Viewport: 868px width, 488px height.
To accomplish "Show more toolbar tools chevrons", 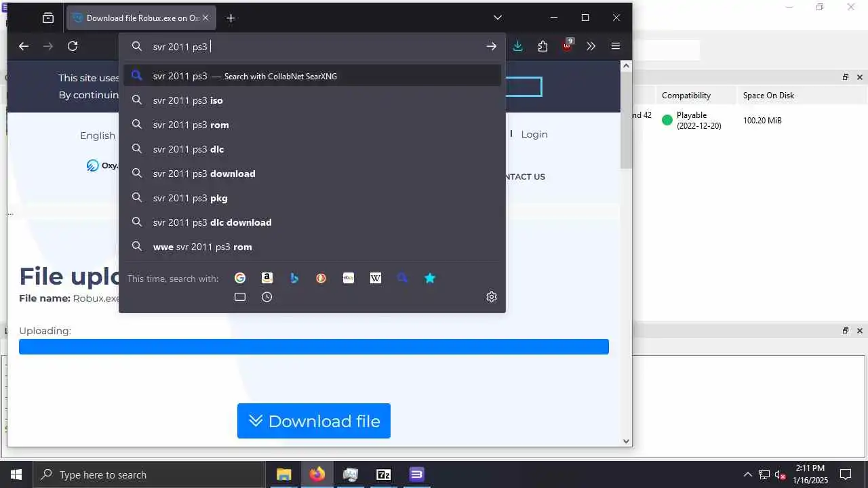I will click(x=591, y=46).
